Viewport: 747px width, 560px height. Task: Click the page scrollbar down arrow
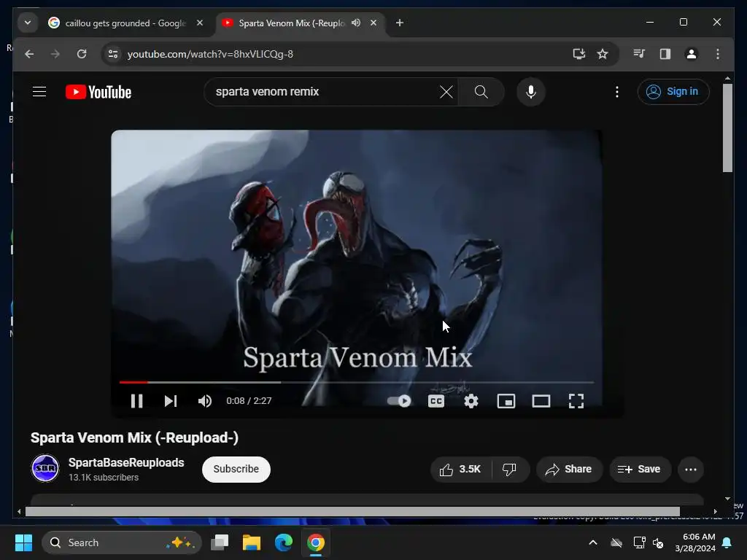727,499
